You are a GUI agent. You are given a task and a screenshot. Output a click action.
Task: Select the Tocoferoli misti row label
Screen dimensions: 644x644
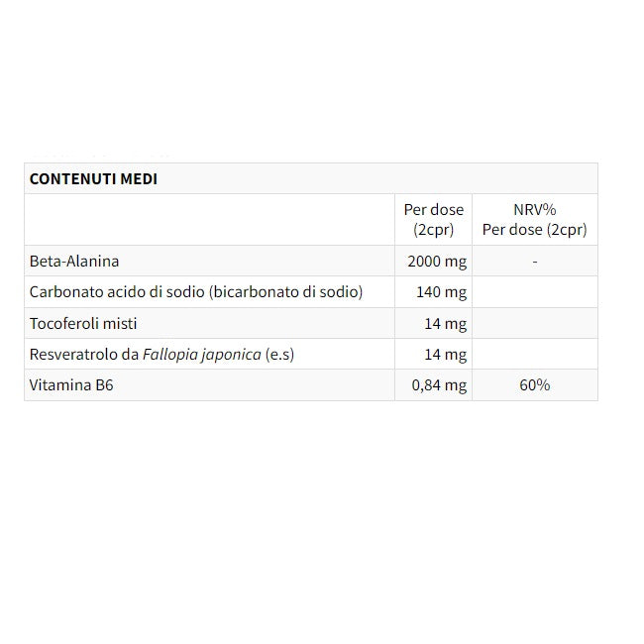tap(83, 323)
